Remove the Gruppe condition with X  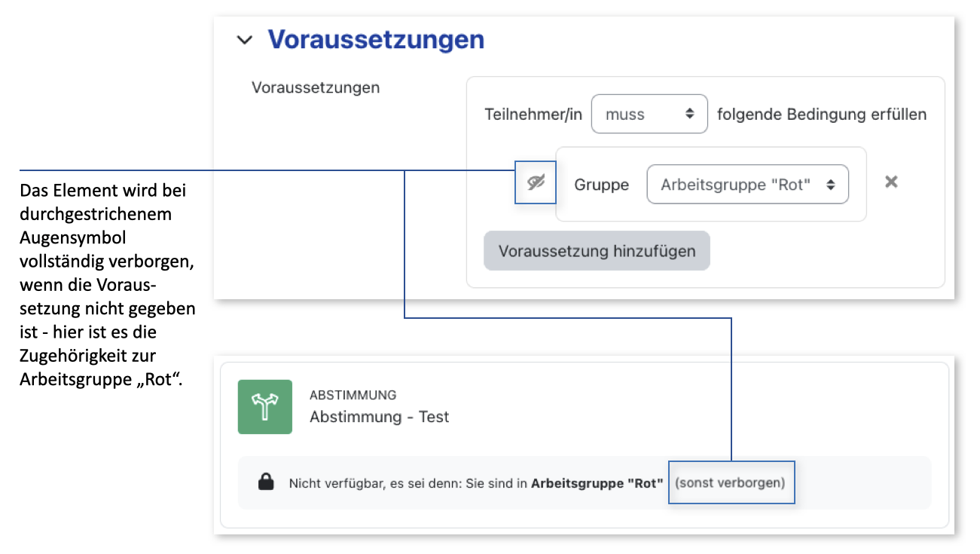click(891, 182)
